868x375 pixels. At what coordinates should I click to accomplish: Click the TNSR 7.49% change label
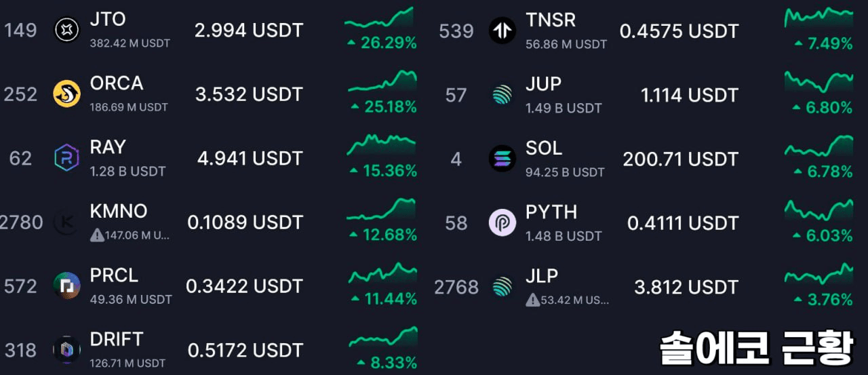(x=823, y=43)
